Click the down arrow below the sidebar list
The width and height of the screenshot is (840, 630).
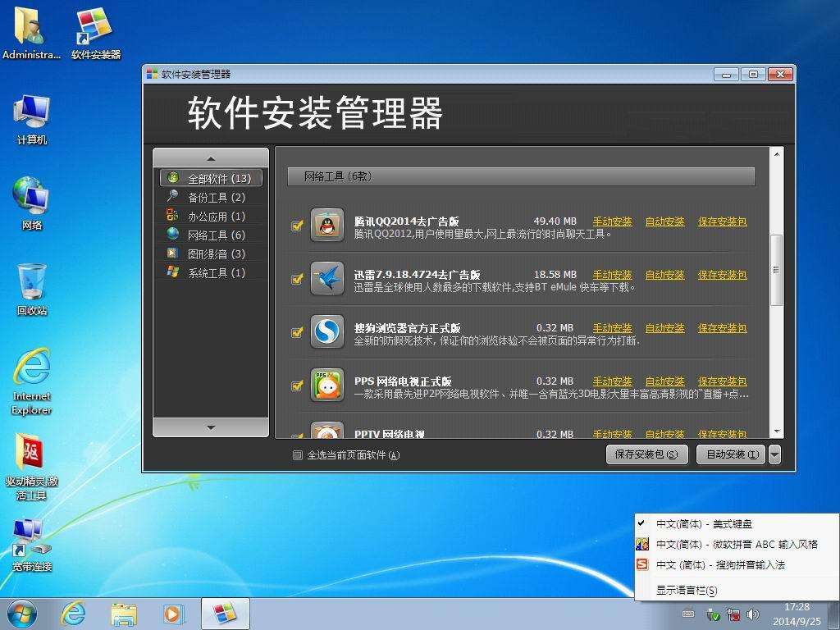(x=209, y=427)
